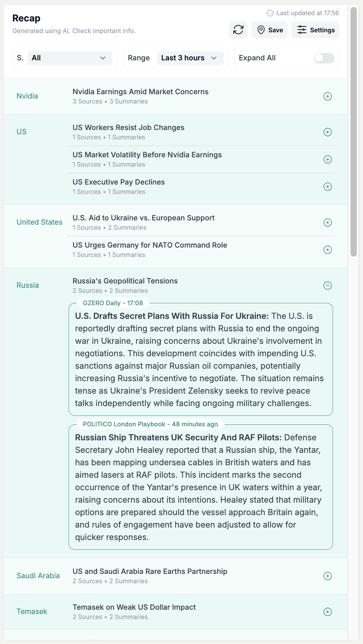Expand US Urges Germany for NATO Command Role
The width and height of the screenshot is (363, 644).
click(328, 249)
